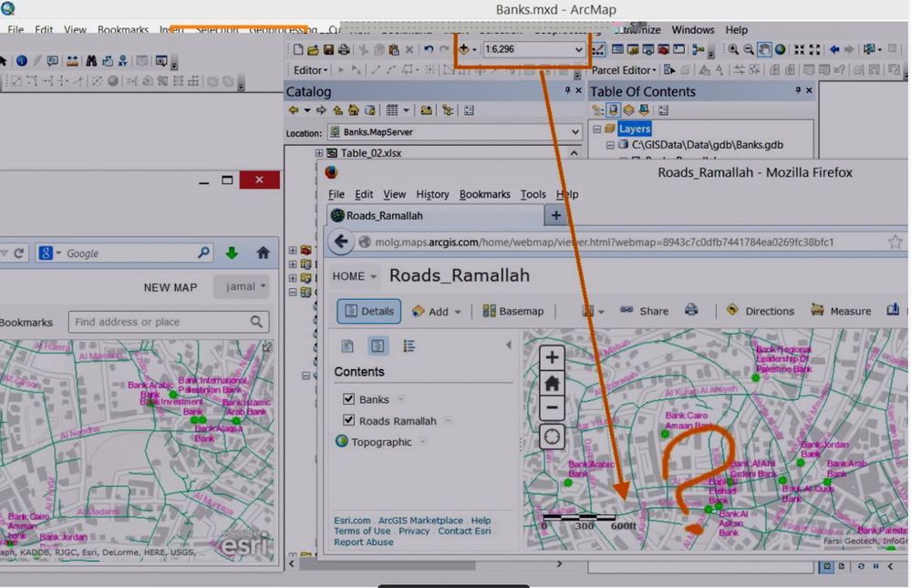Open the Windows menu in ArcMap

click(x=693, y=30)
